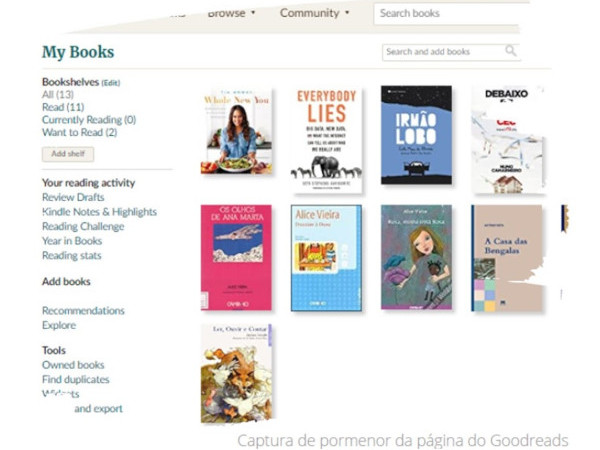The height and width of the screenshot is (450, 600).
Task: Open the Want to Read (2) shelf
Action: [80, 132]
